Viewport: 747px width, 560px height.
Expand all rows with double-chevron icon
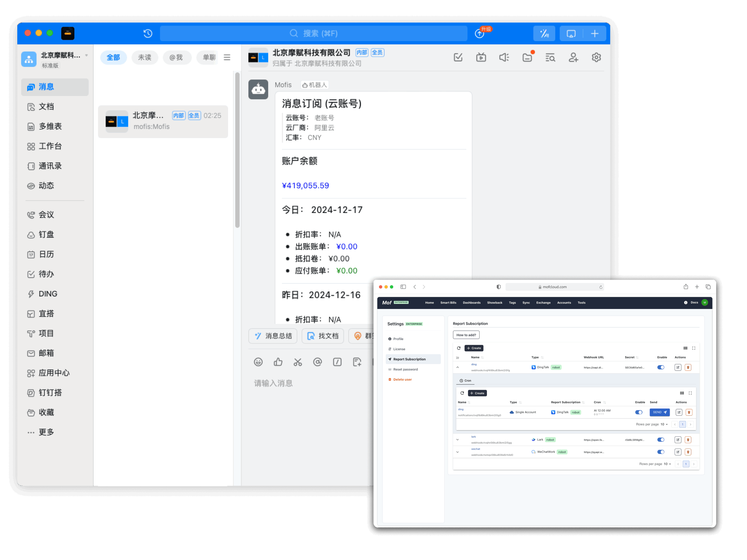[x=458, y=357]
